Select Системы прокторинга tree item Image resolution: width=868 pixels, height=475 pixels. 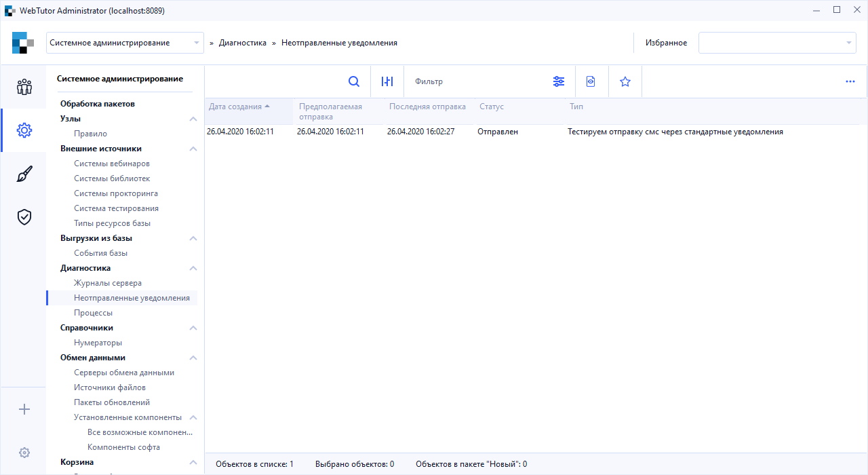pos(116,193)
